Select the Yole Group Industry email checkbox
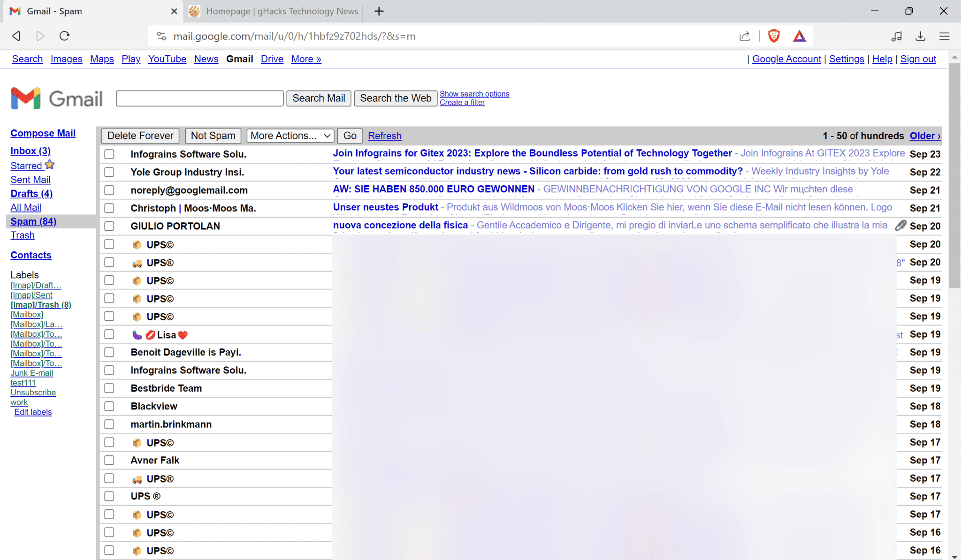Screen dimensions: 961x560 (x=109, y=172)
